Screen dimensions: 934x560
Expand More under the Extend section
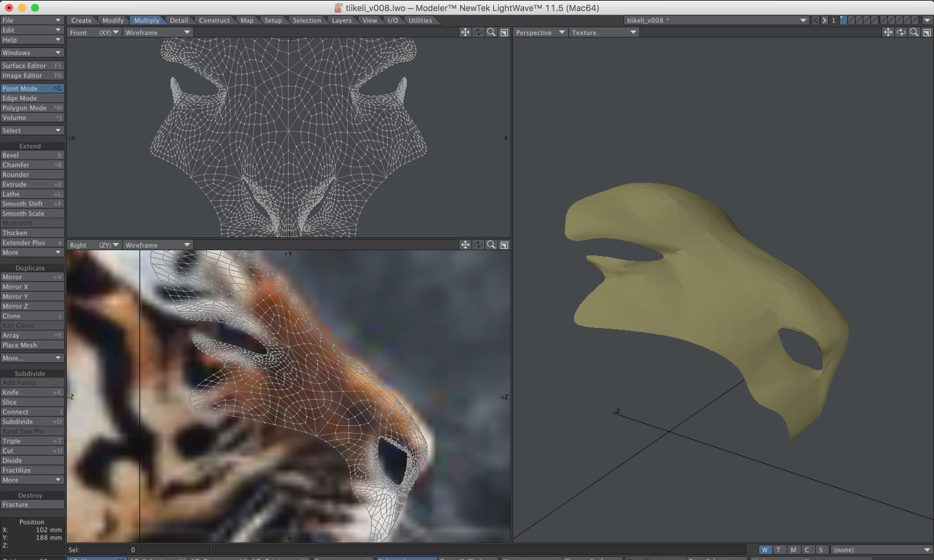click(x=32, y=252)
